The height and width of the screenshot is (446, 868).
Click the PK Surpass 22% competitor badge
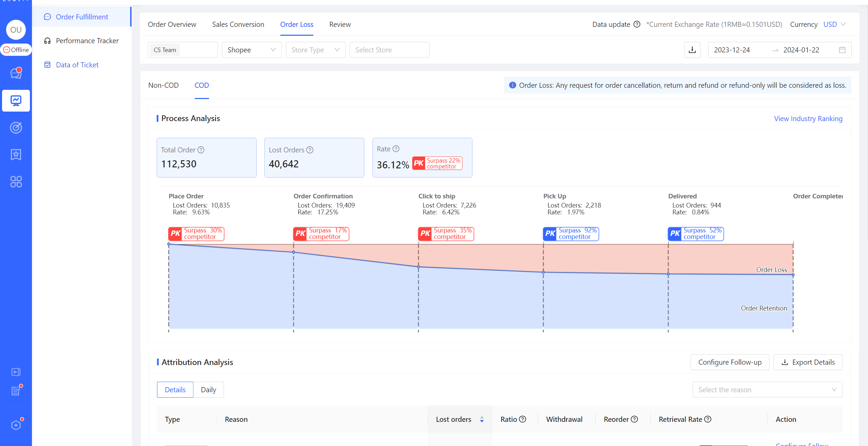(x=437, y=163)
